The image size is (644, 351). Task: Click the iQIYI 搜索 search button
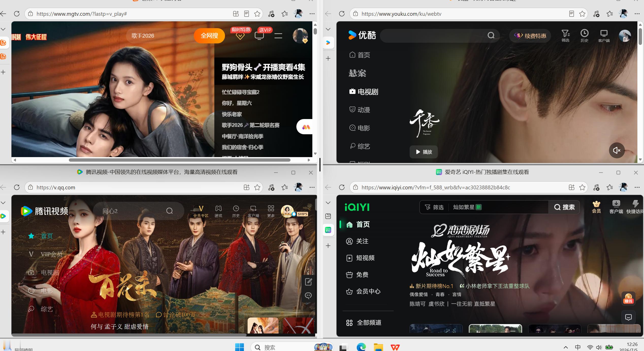[564, 207]
